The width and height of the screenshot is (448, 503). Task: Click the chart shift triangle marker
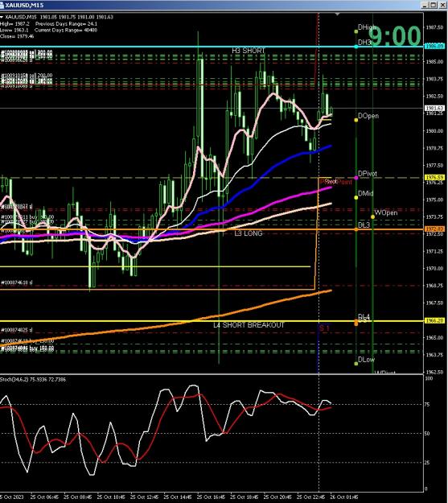[x=337, y=14]
